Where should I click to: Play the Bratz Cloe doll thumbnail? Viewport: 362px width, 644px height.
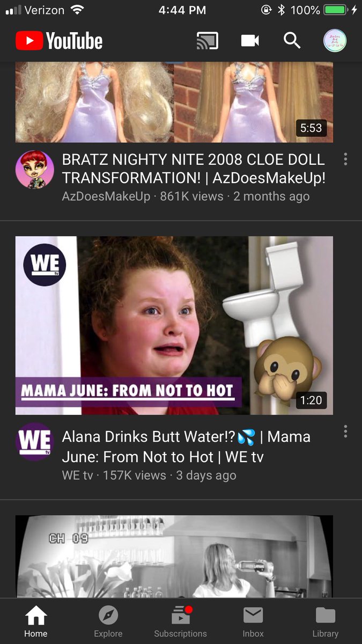[x=174, y=102]
